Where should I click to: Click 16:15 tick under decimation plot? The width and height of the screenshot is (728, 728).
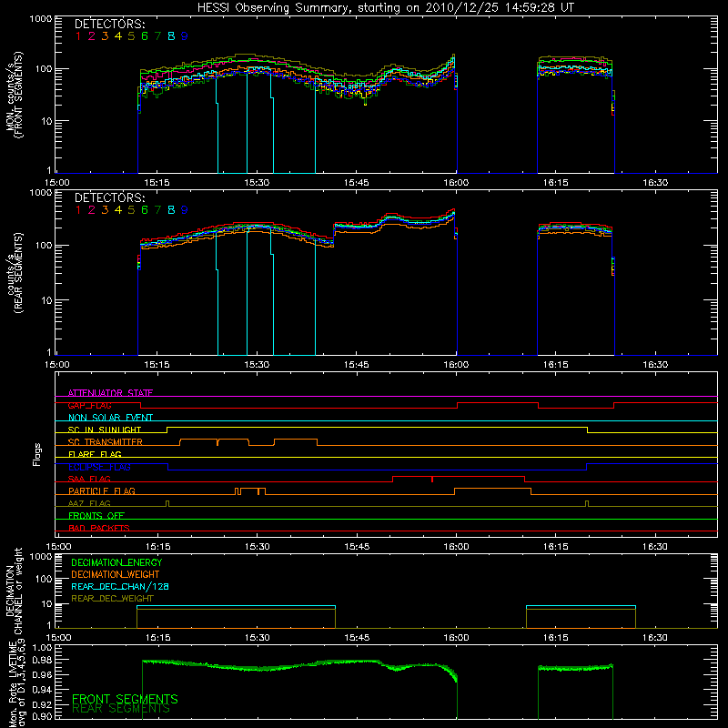point(556,638)
